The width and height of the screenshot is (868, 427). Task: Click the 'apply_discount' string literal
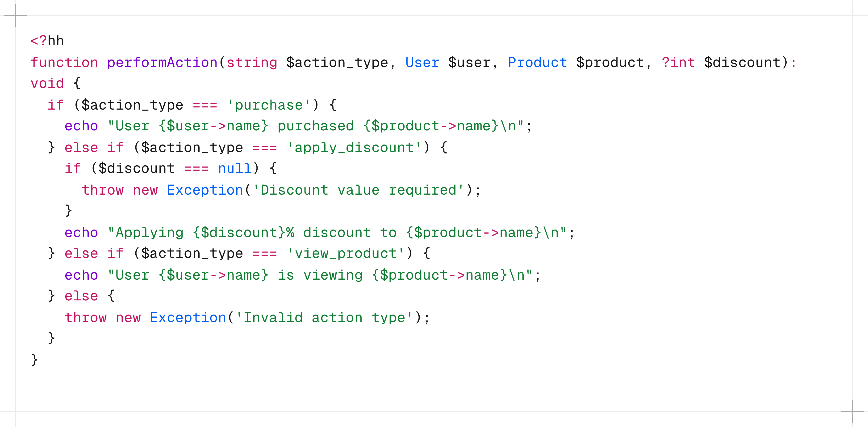click(x=354, y=147)
